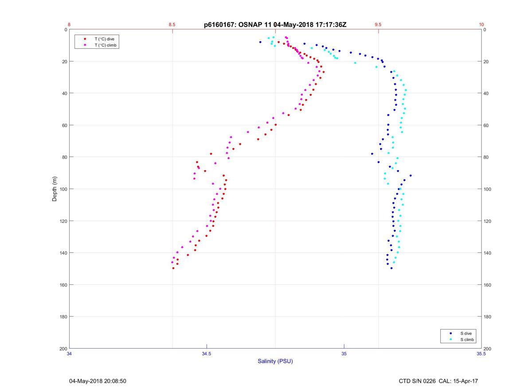Click the red temperature tick label '9.5'
The height and width of the screenshot is (392, 532).
coord(378,25)
